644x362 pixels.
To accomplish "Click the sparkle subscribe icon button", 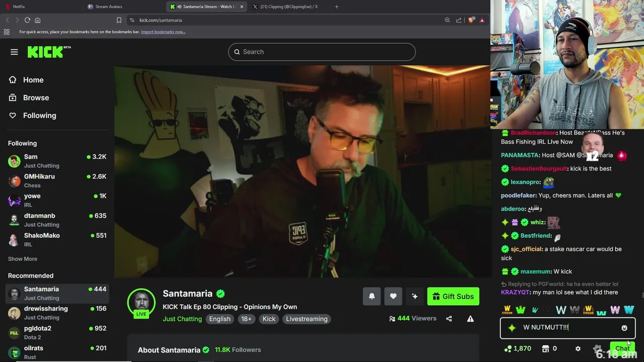I will click(415, 296).
